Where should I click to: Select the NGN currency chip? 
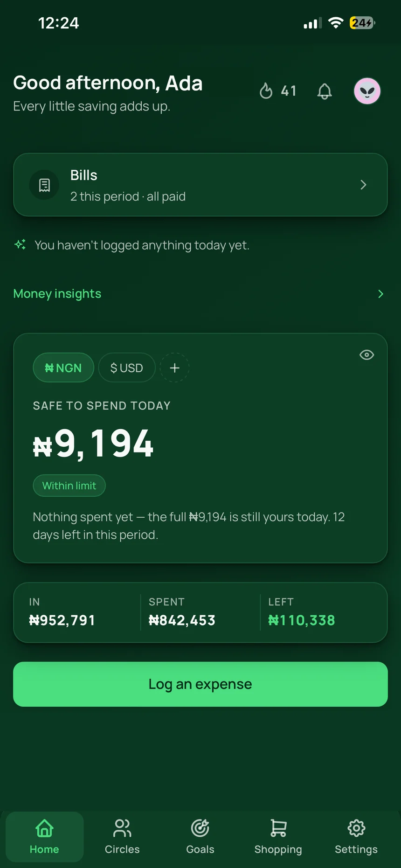63,368
